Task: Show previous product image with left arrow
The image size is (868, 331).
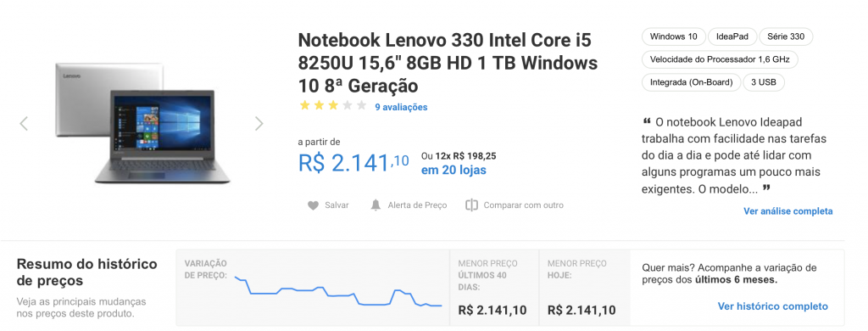Action: (x=24, y=123)
